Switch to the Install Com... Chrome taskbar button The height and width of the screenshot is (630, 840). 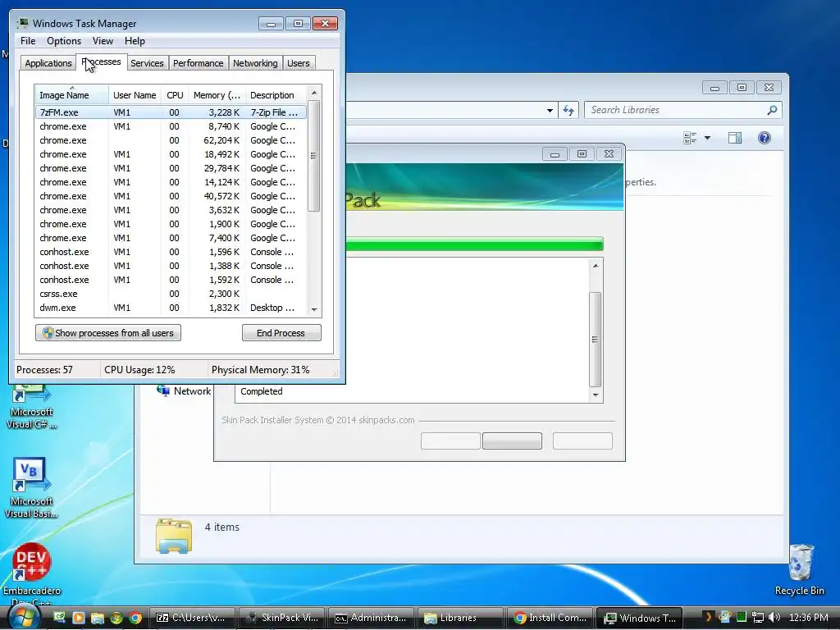click(x=550, y=618)
